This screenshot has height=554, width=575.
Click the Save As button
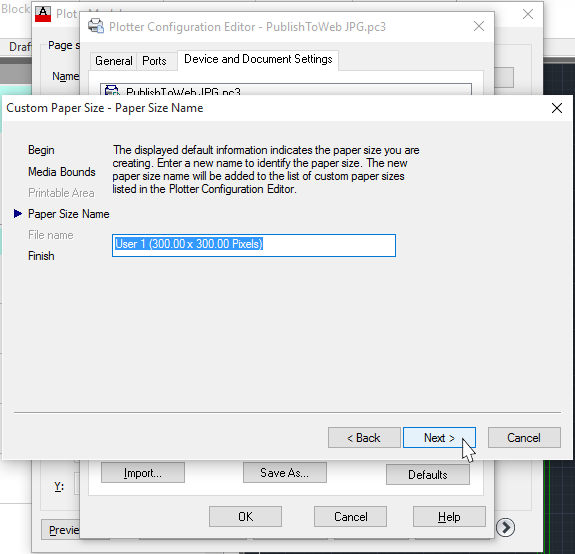(x=285, y=473)
